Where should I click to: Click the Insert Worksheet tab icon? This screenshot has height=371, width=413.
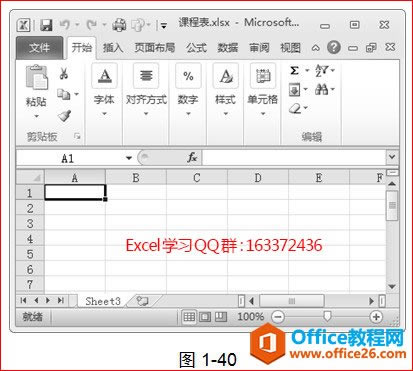143,301
